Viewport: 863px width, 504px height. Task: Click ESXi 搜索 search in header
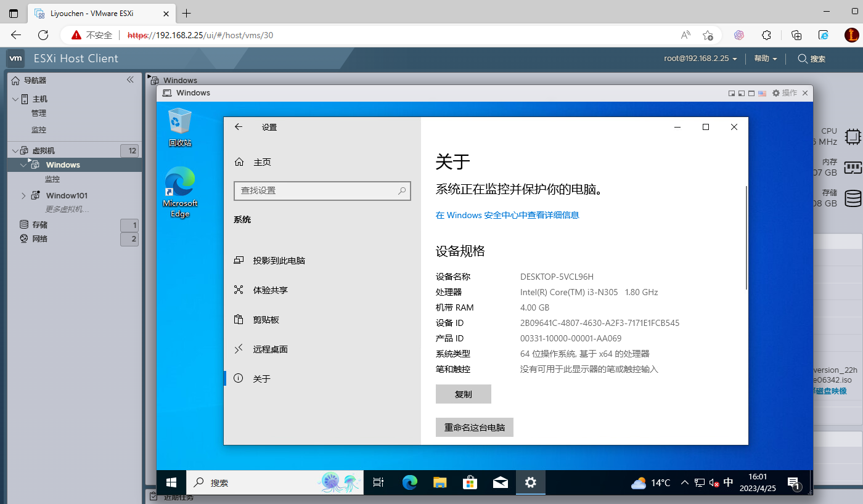point(811,59)
